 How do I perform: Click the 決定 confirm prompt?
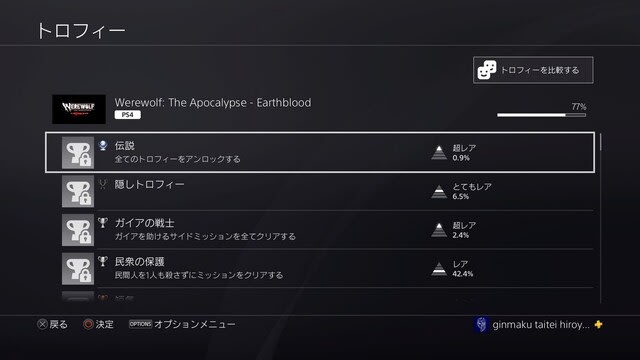click(98, 324)
